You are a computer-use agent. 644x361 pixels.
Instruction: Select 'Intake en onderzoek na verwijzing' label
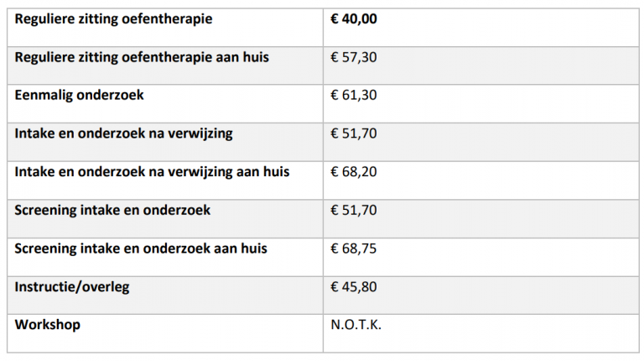click(x=123, y=134)
